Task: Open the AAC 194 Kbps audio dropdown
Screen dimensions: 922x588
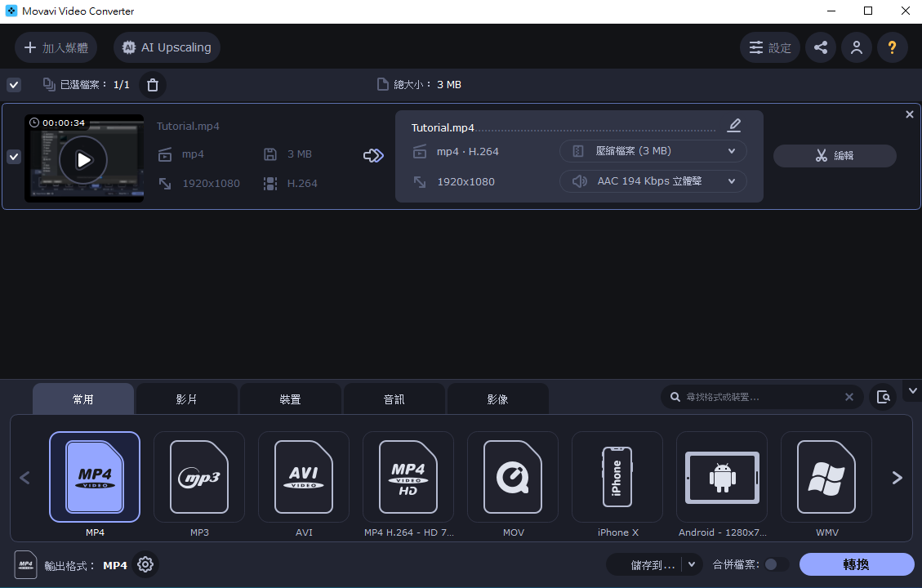Action: 653,181
